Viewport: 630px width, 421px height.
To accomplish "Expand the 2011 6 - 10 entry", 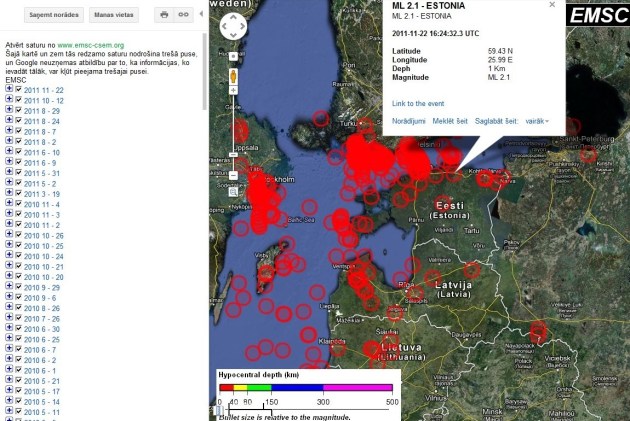I will (9, 153).
